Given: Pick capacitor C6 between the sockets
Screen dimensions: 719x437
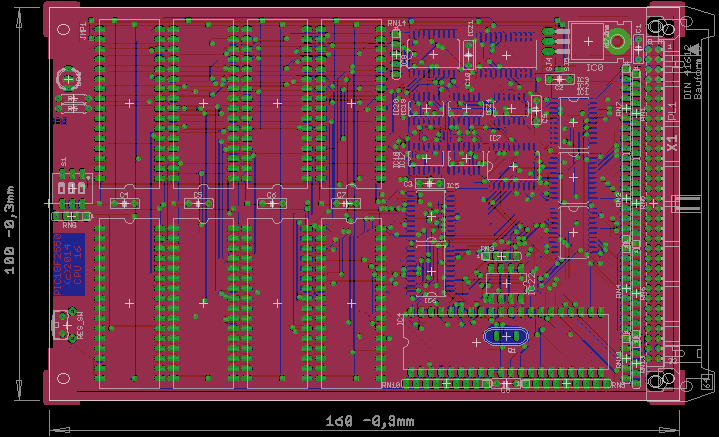Looking at the screenshot, I should point(271,203).
